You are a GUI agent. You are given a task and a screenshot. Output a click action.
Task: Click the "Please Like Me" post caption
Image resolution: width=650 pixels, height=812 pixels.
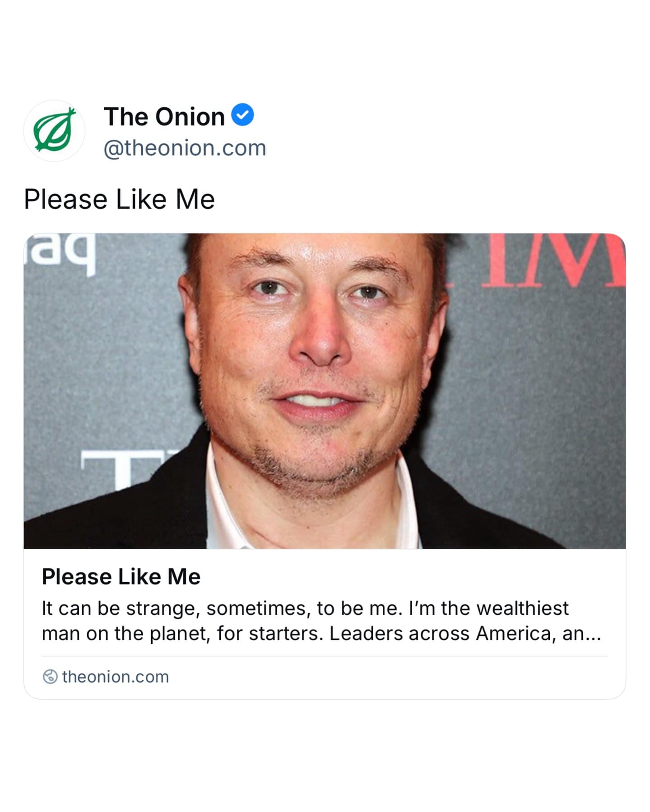[119, 199]
